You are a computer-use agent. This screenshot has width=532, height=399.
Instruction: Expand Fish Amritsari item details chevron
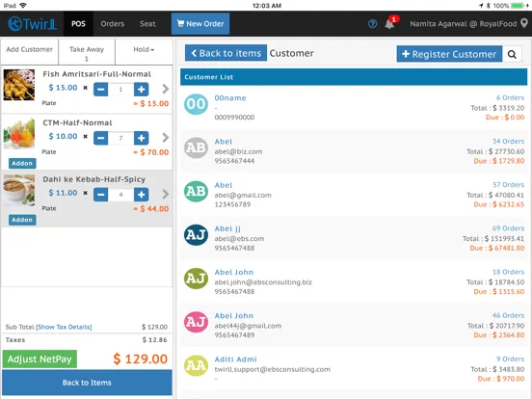coord(165,89)
